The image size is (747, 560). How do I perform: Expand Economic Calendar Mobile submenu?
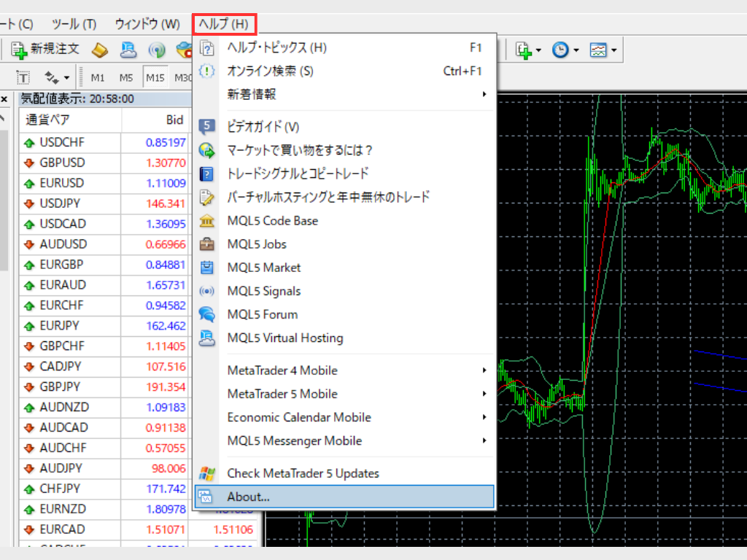click(344, 417)
